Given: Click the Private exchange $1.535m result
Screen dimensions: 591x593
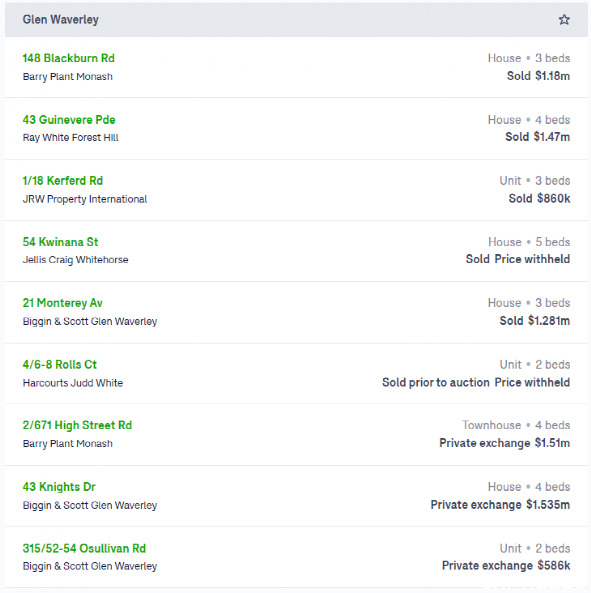Looking at the screenshot, I should 500,505.
